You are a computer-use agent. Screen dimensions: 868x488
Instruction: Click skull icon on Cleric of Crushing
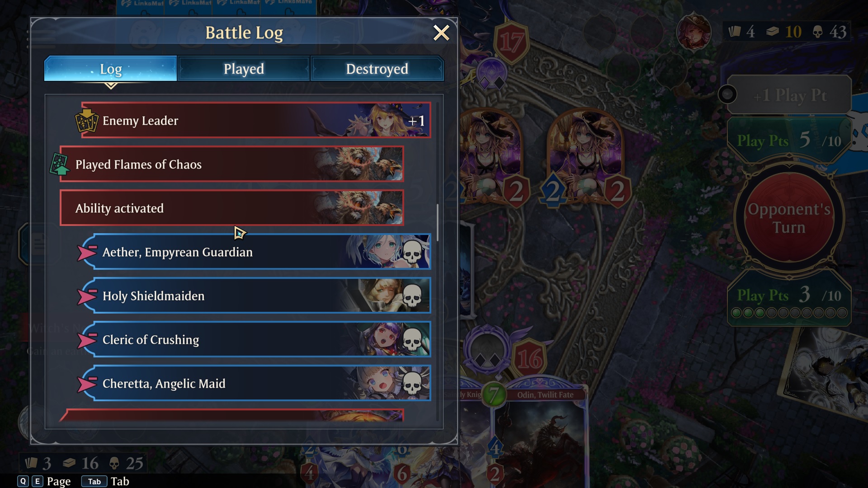tap(412, 340)
